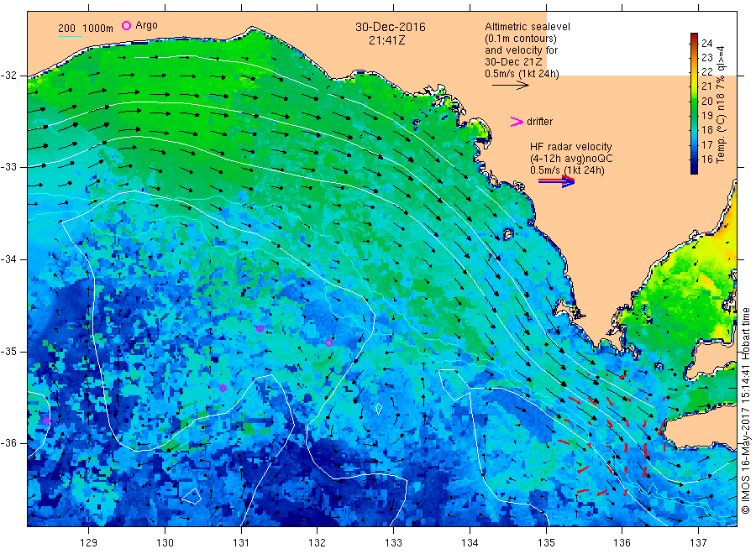The height and width of the screenshot is (554, 756).
Task: Click latitude label -35 on left axis
Action: tap(8, 351)
